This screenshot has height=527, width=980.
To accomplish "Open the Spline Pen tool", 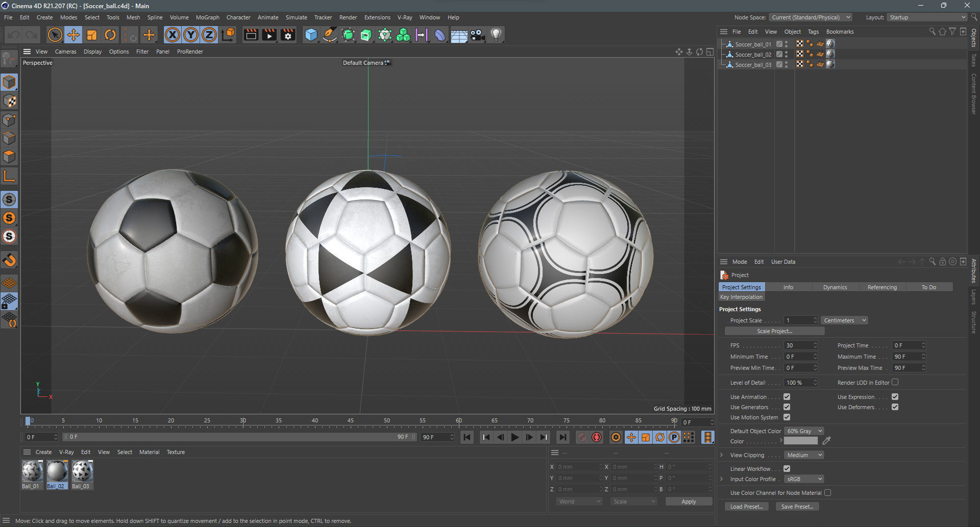I will pyautogui.click(x=330, y=35).
